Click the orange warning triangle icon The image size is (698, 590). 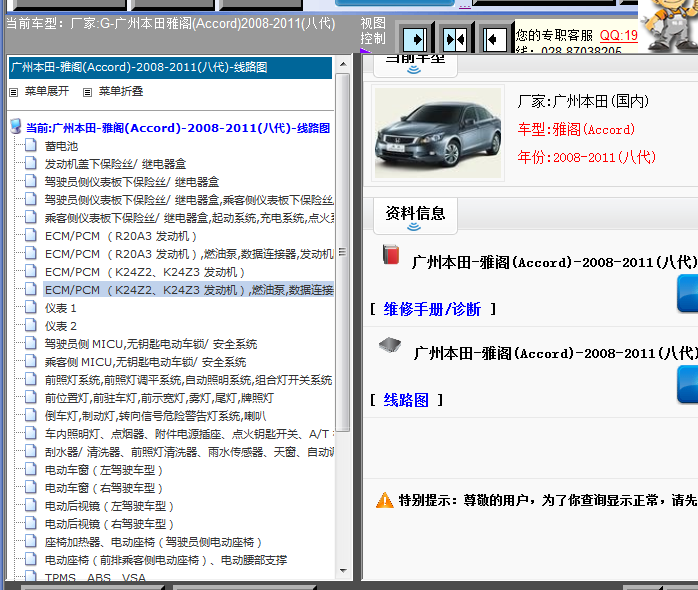pos(385,500)
